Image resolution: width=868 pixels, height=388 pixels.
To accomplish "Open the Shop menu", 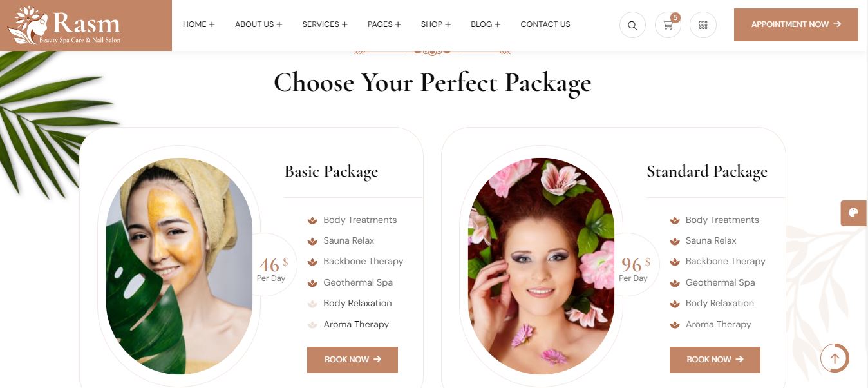I will point(436,24).
